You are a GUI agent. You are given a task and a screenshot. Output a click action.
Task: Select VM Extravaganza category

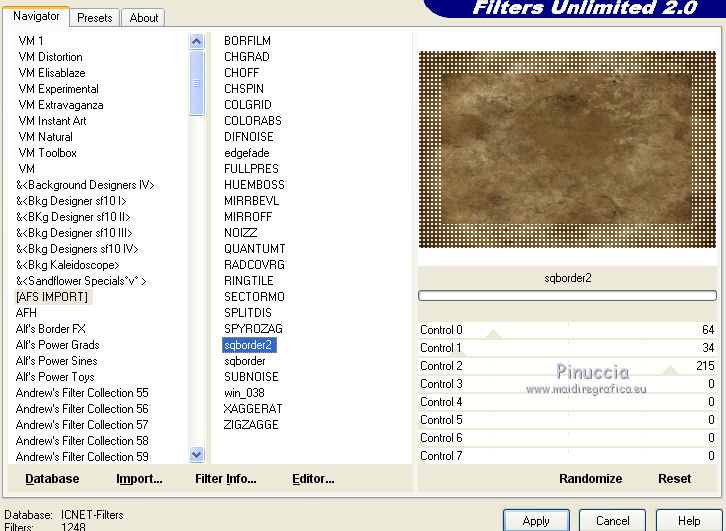(x=61, y=105)
